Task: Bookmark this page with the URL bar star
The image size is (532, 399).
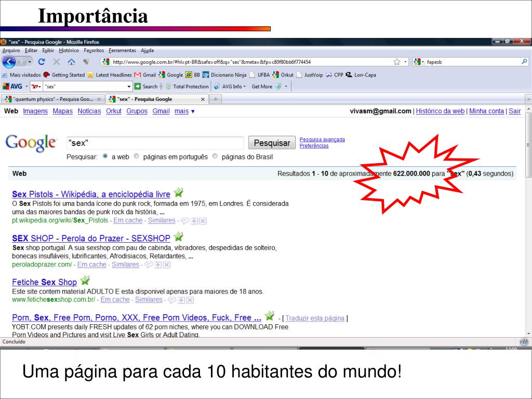Action: click(x=396, y=62)
